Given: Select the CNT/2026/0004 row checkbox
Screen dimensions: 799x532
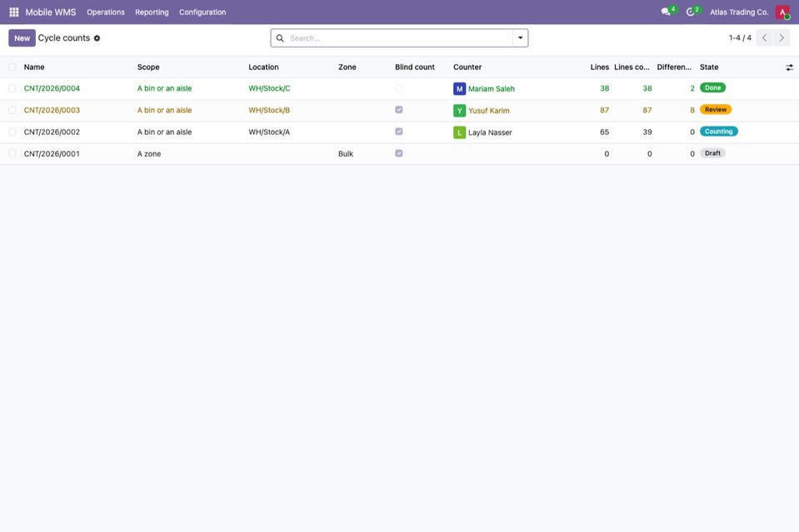Looking at the screenshot, I should point(12,88).
